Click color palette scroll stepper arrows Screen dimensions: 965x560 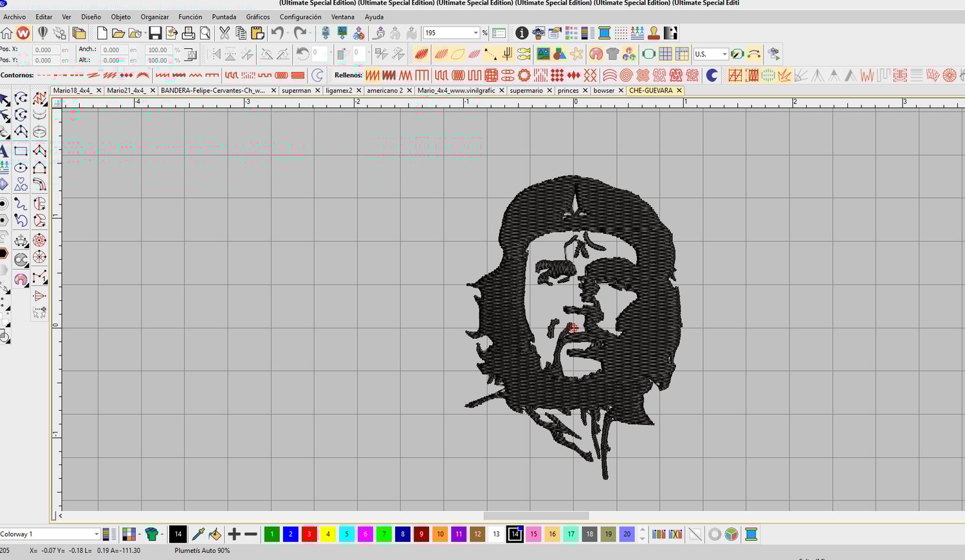coord(642,534)
